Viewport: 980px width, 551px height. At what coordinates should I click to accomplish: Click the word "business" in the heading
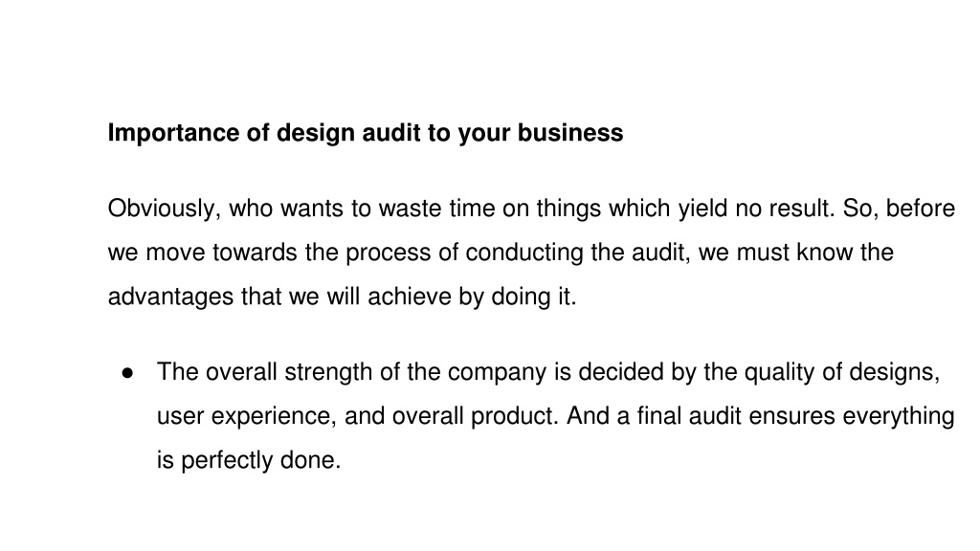pyautogui.click(x=570, y=133)
